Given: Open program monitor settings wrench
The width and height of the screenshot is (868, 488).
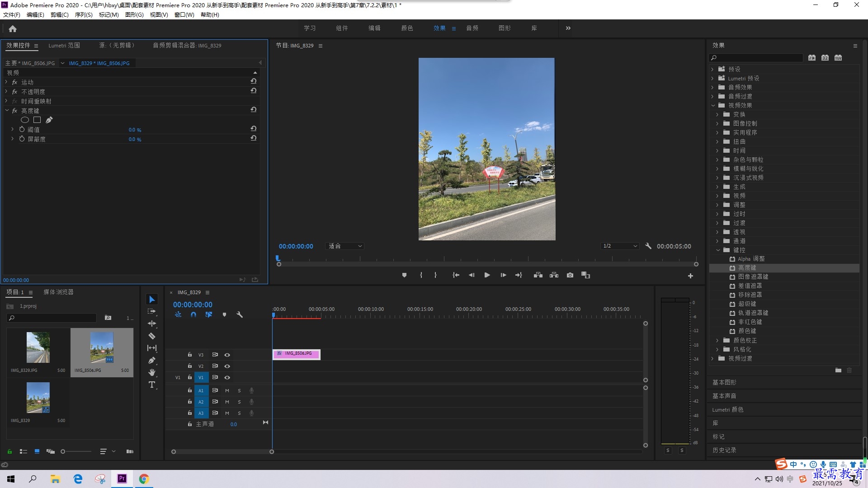Looking at the screenshot, I should pyautogui.click(x=648, y=246).
